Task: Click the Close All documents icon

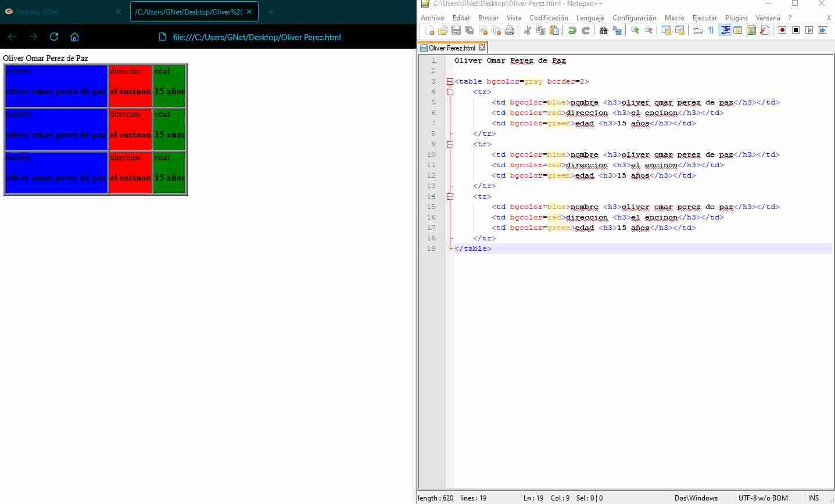Action: (x=496, y=30)
